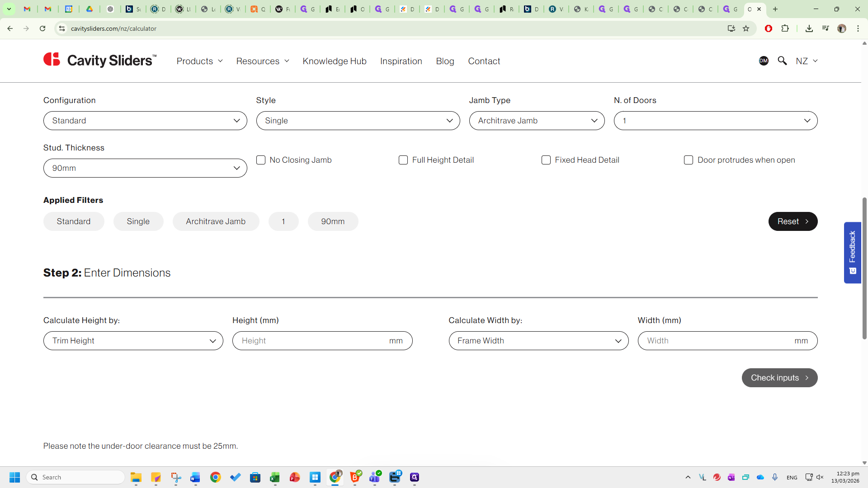
Task: Click the Cavity Sliders logo icon
Action: (x=52, y=59)
